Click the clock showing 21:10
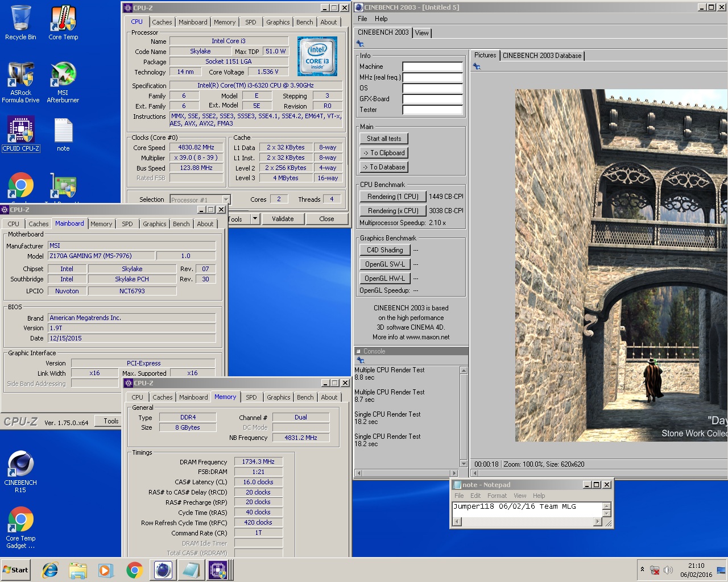 696,566
